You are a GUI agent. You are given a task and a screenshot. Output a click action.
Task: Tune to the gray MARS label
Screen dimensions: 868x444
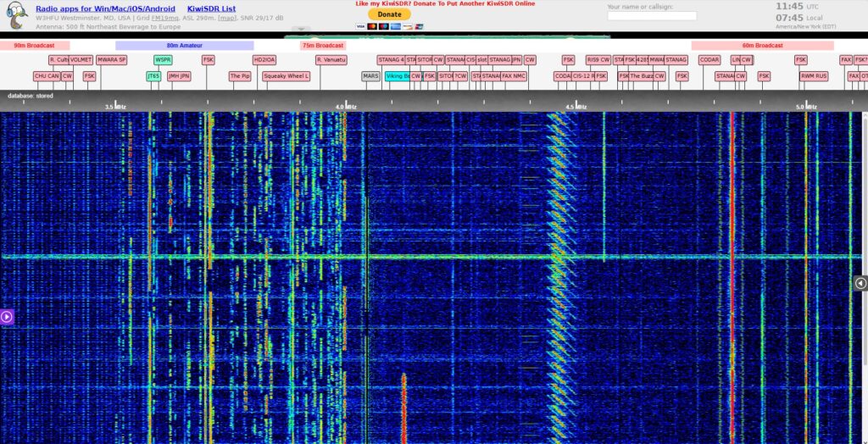371,76
